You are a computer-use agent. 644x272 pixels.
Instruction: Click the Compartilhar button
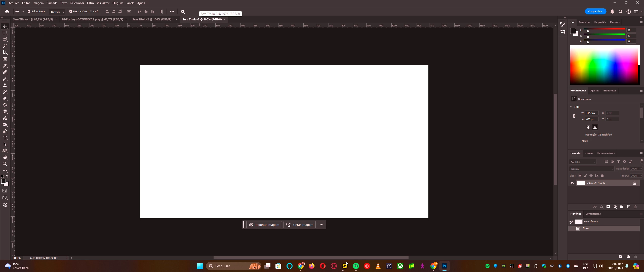pos(595,12)
